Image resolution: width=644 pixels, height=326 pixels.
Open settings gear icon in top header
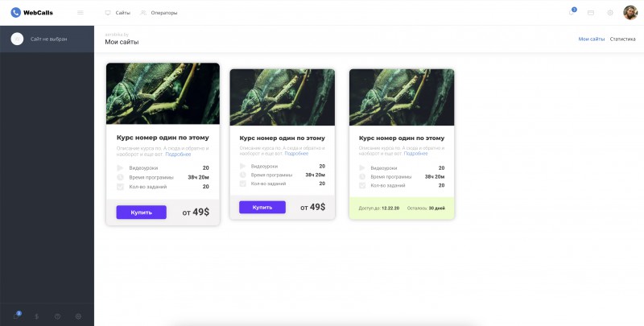[610, 13]
